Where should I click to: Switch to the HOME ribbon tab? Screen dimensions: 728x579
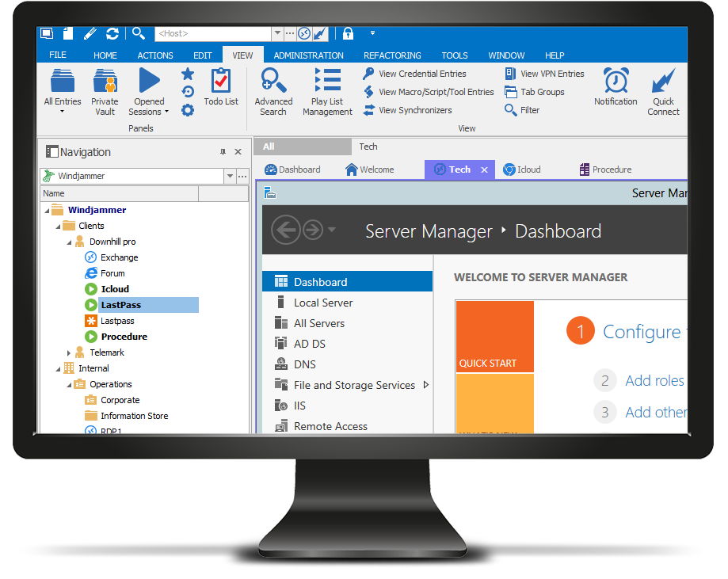click(105, 55)
